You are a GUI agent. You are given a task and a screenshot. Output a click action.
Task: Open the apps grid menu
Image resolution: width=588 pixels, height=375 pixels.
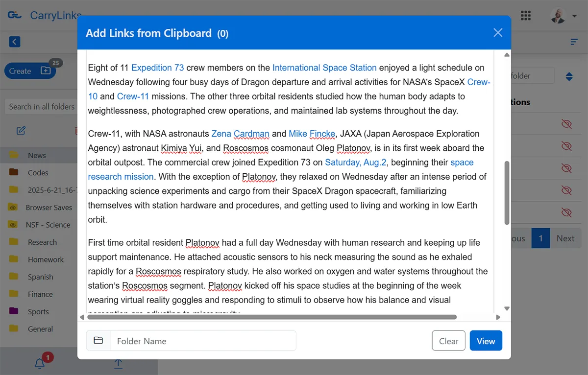pyautogui.click(x=526, y=16)
